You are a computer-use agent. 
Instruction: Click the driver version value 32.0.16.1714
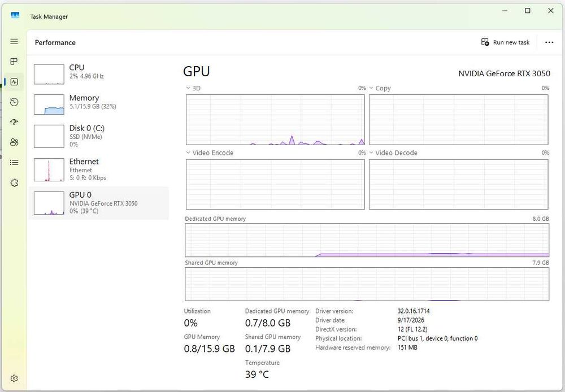[x=414, y=311]
